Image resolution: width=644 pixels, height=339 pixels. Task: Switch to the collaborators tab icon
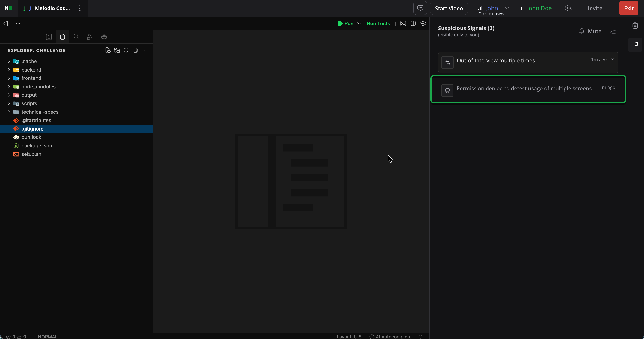pyautogui.click(x=104, y=37)
